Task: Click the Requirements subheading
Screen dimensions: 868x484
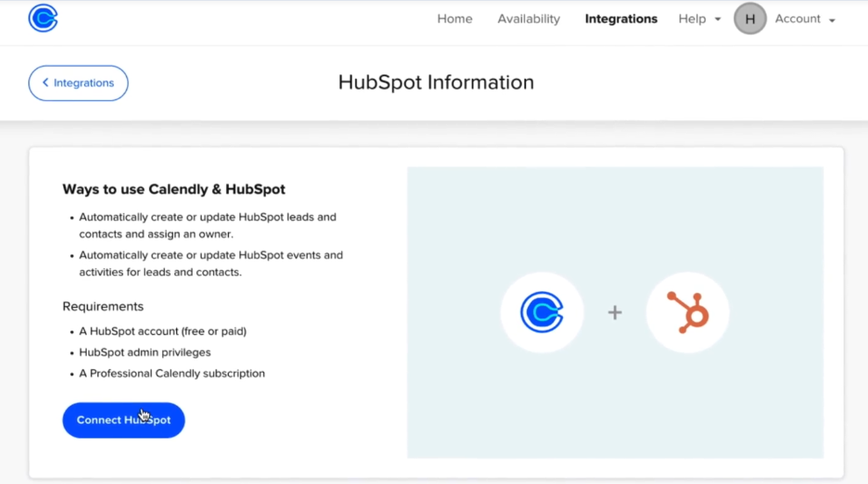Action: tap(103, 306)
